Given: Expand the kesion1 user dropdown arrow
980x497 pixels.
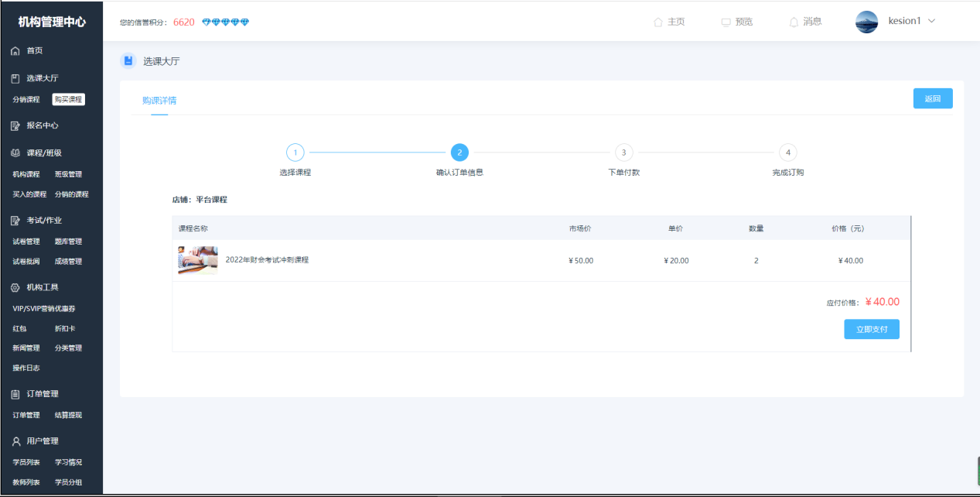Looking at the screenshot, I should tap(931, 21).
